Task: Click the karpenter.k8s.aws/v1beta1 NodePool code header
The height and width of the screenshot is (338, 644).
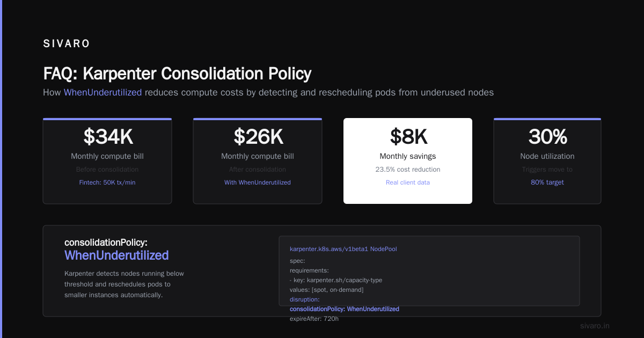Action: coord(343,249)
